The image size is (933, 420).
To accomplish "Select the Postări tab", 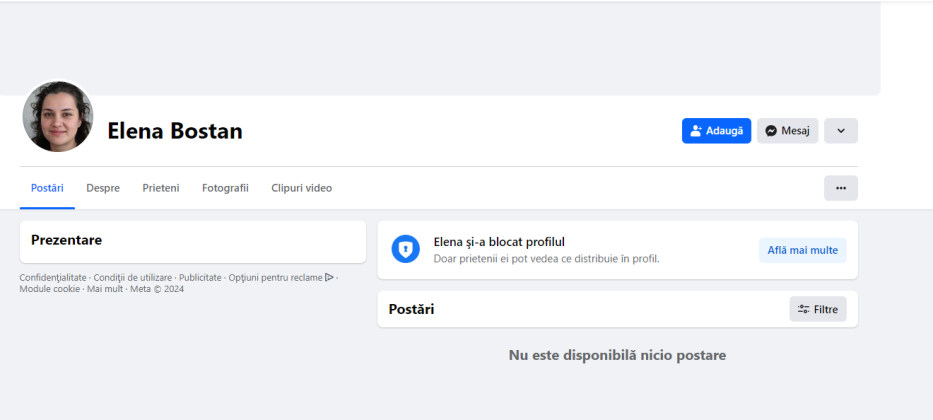I will point(47,188).
